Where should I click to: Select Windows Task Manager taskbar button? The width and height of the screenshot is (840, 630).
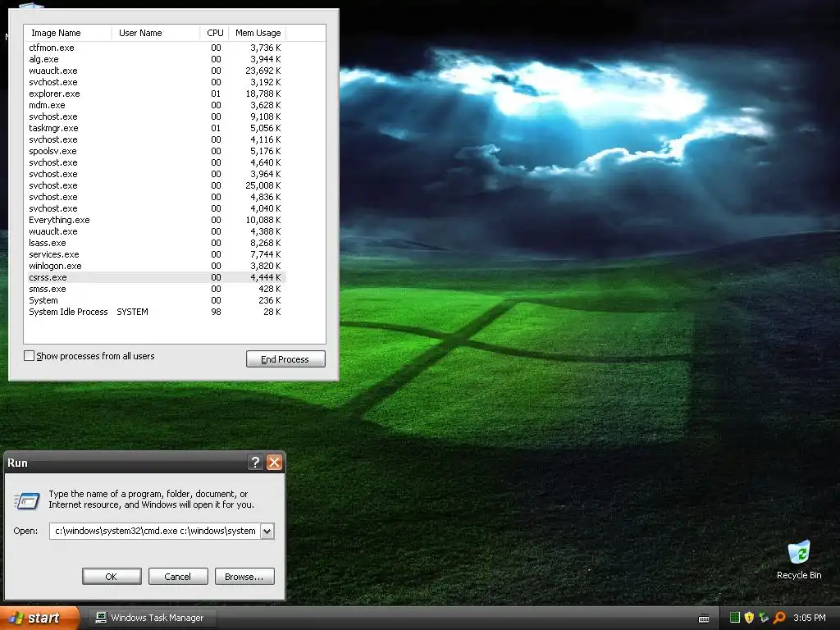pyautogui.click(x=151, y=618)
